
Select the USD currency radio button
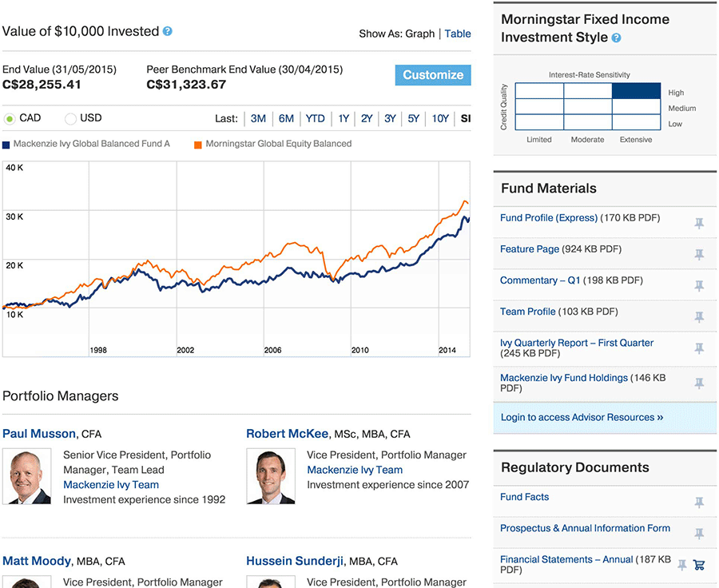[x=70, y=119]
